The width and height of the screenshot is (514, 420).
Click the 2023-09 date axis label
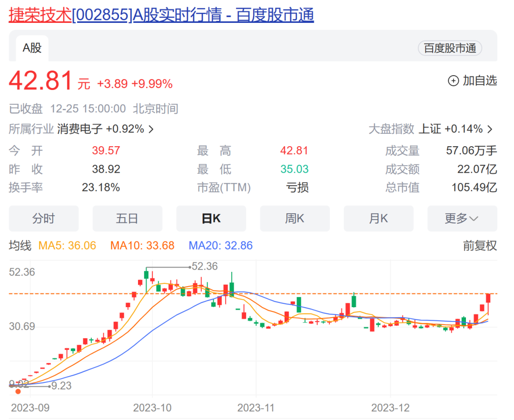coord(30,408)
